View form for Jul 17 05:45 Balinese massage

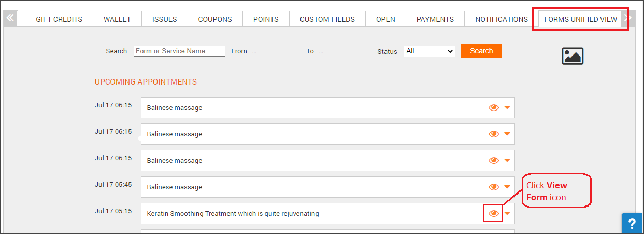click(494, 187)
